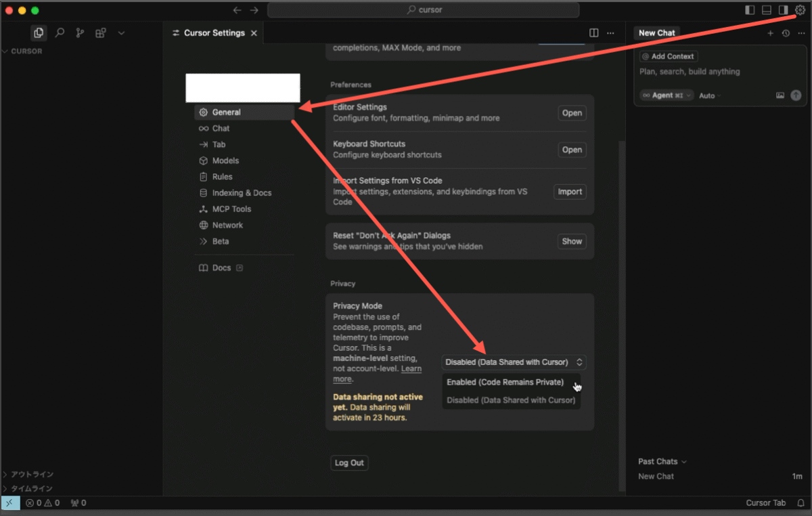This screenshot has width=812, height=516.
Task: Click the remote window icon in status bar
Action: pyautogui.click(x=10, y=502)
